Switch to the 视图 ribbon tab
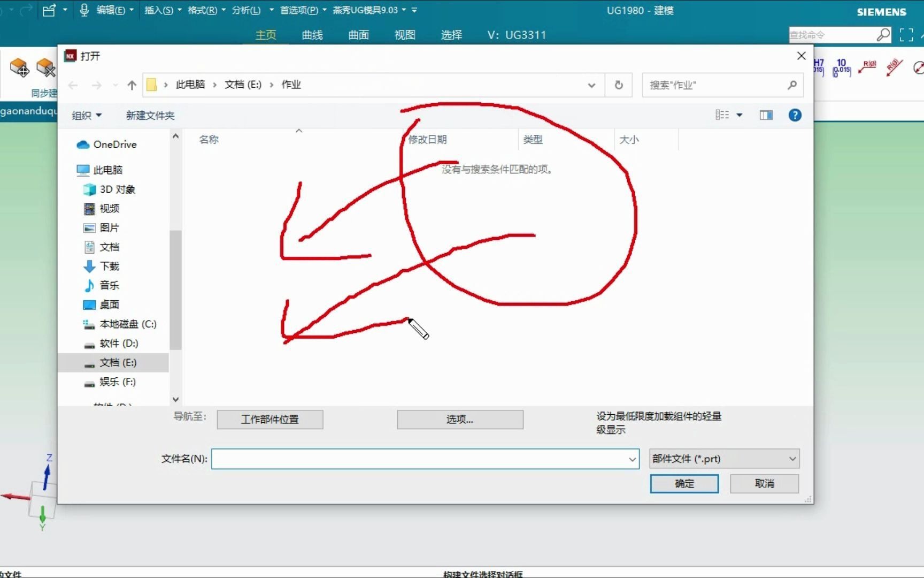Screen dimensions: 924x578 [405, 35]
